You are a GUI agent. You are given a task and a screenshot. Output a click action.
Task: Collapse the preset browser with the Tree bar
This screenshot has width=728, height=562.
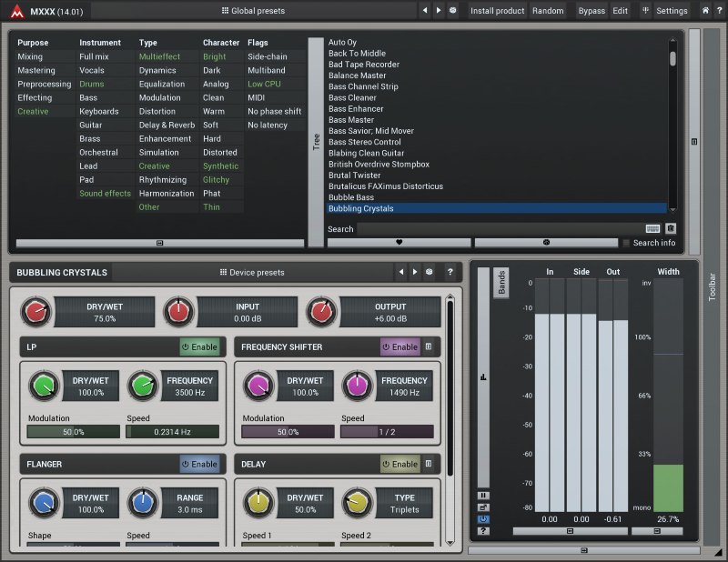[316, 141]
